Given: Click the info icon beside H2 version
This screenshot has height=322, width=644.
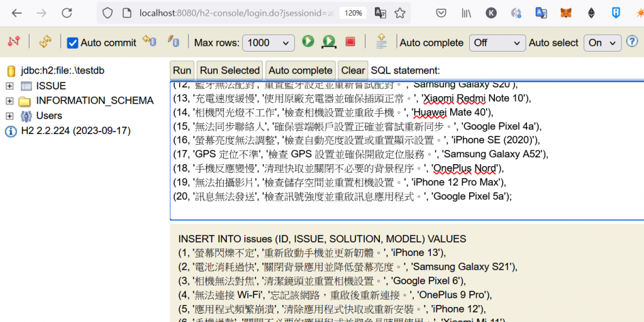Looking at the screenshot, I should tap(9, 131).
